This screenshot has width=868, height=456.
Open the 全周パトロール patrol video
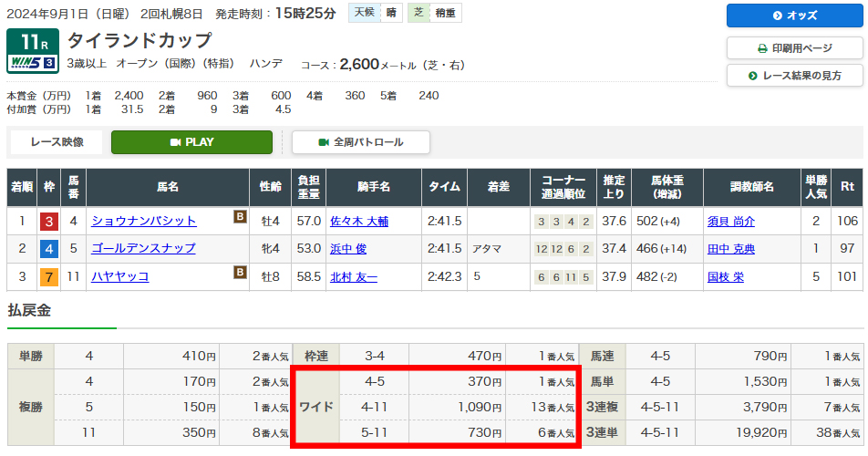pos(360,142)
